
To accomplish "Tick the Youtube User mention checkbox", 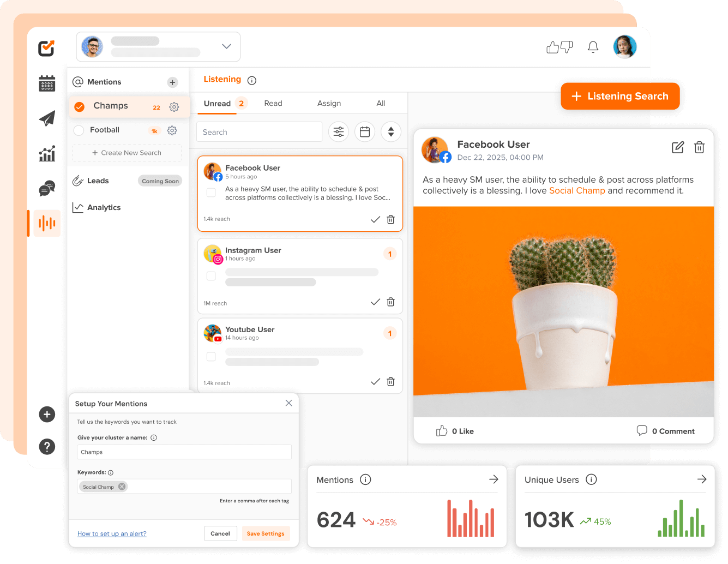I will pos(211,356).
